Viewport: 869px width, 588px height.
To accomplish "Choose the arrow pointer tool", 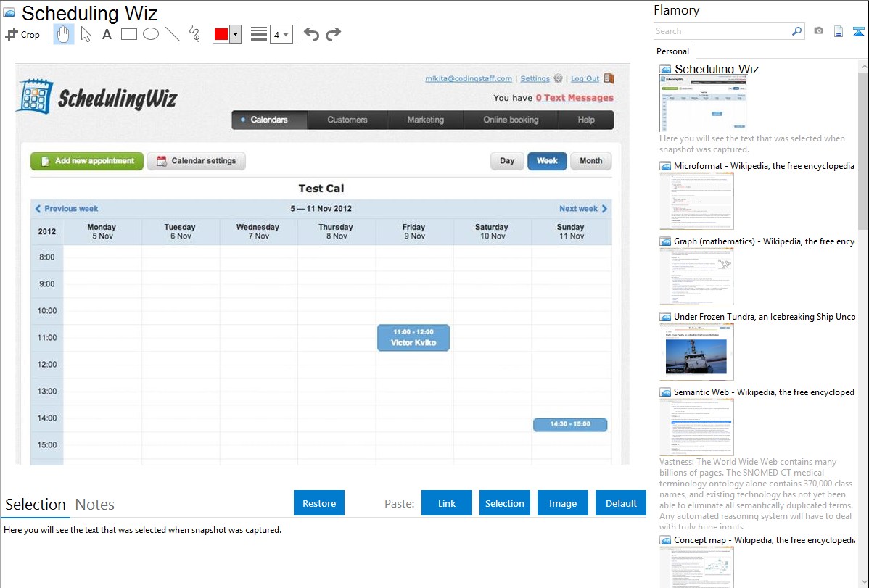I will coord(86,34).
